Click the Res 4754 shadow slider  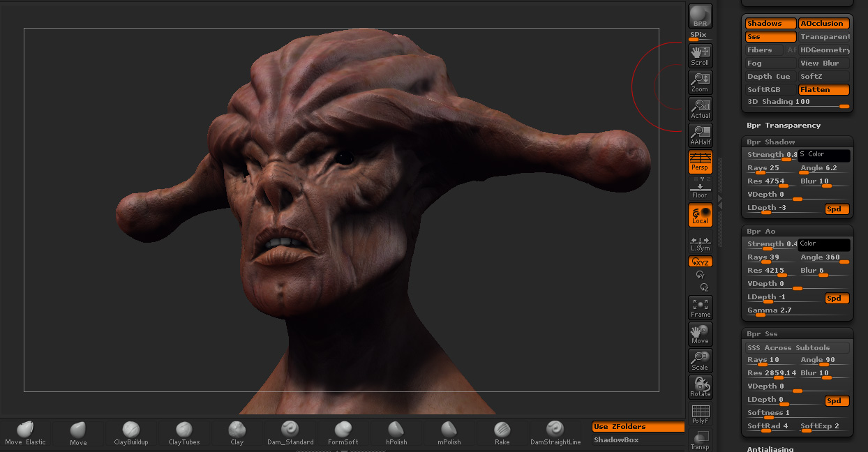771,182
